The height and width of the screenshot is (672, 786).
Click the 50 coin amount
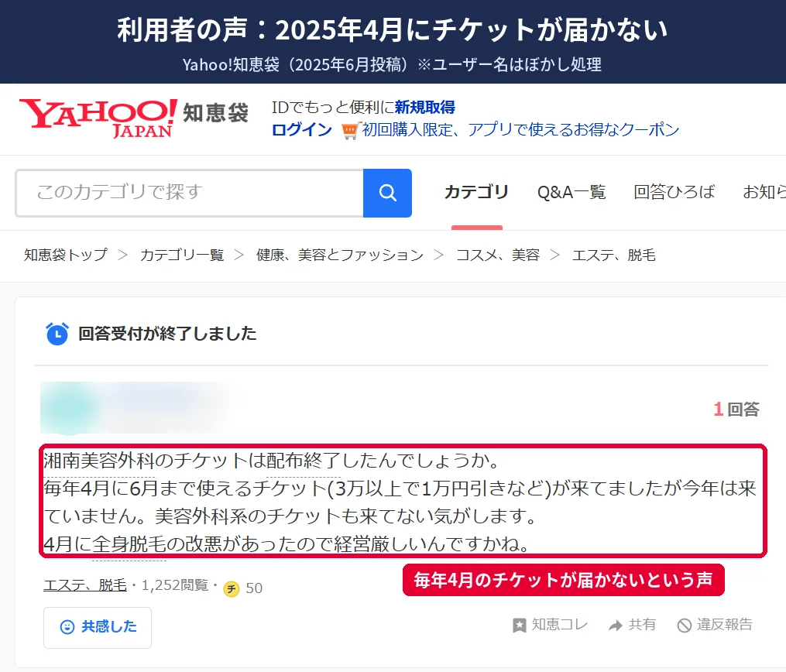click(x=254, y=588)
